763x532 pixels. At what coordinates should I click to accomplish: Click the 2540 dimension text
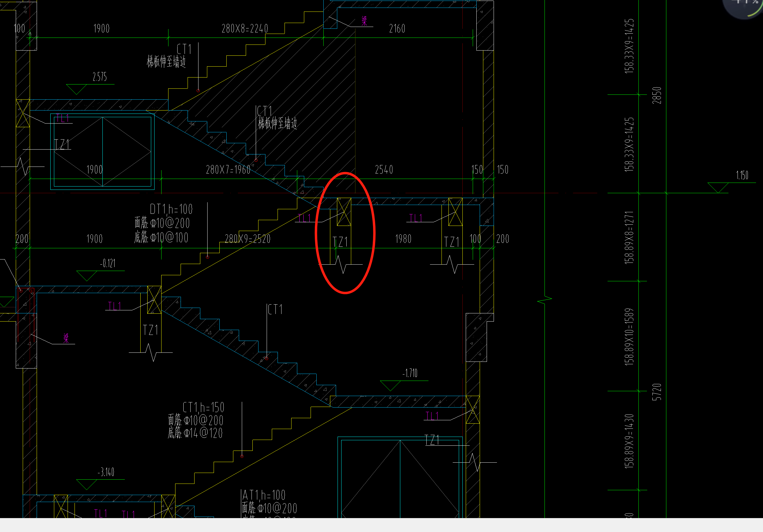point(384,170)
